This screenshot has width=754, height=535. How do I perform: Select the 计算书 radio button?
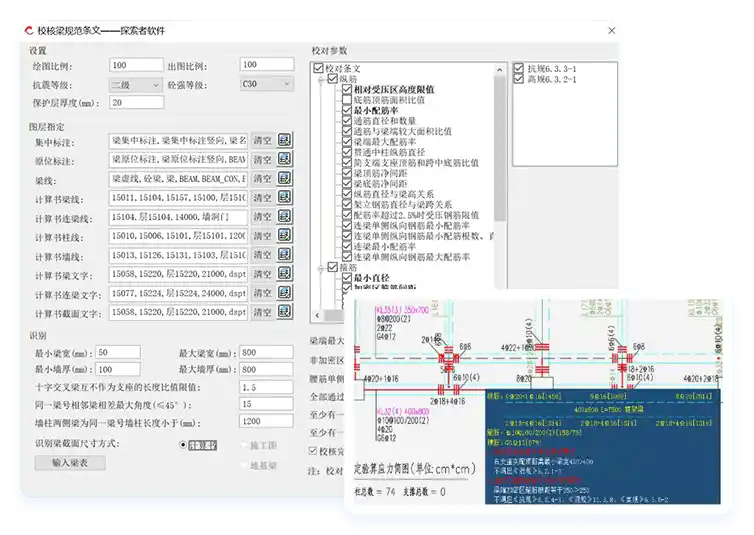pos(184,445)
